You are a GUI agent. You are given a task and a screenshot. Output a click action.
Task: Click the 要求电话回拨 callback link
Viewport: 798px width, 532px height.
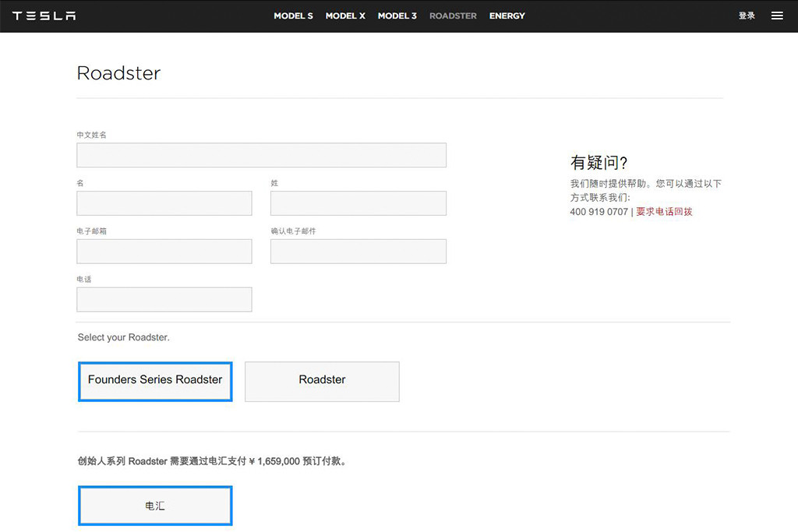coord(664,212)
